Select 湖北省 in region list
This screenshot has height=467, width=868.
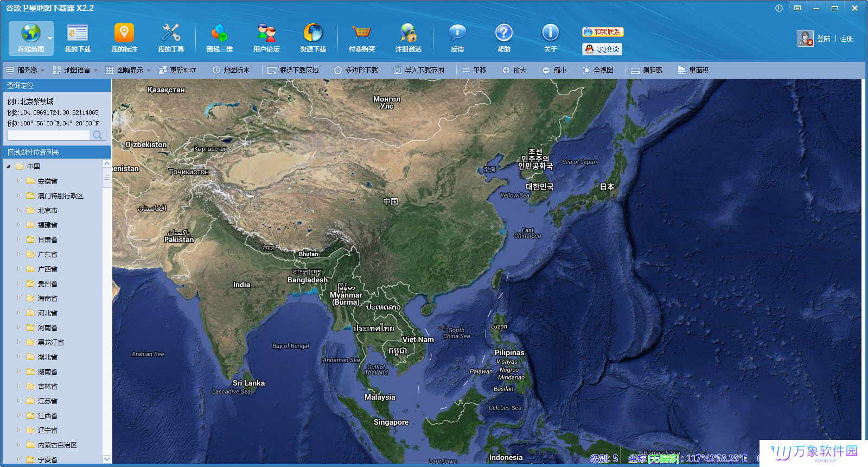pos(47,357)
